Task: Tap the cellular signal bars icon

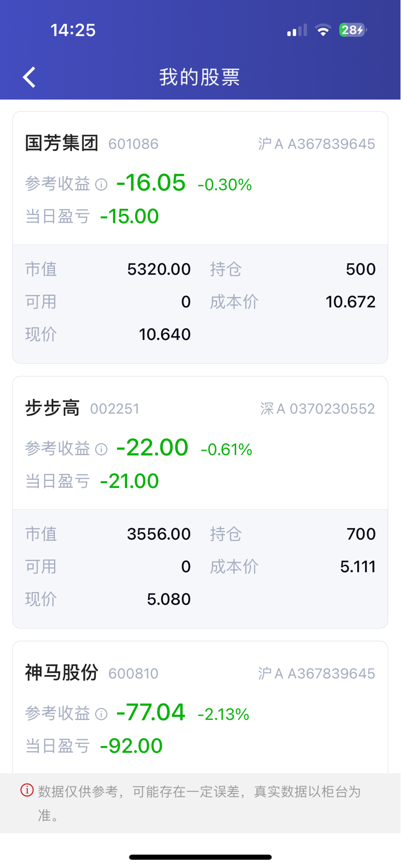Action: (297, 30)
